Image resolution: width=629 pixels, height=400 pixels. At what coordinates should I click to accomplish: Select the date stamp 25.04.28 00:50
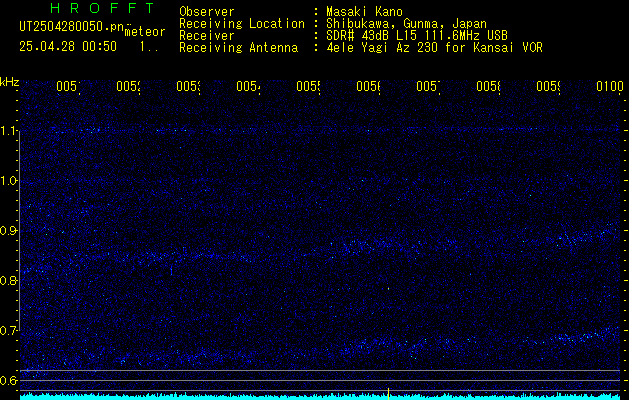click(x=68, y=47)
